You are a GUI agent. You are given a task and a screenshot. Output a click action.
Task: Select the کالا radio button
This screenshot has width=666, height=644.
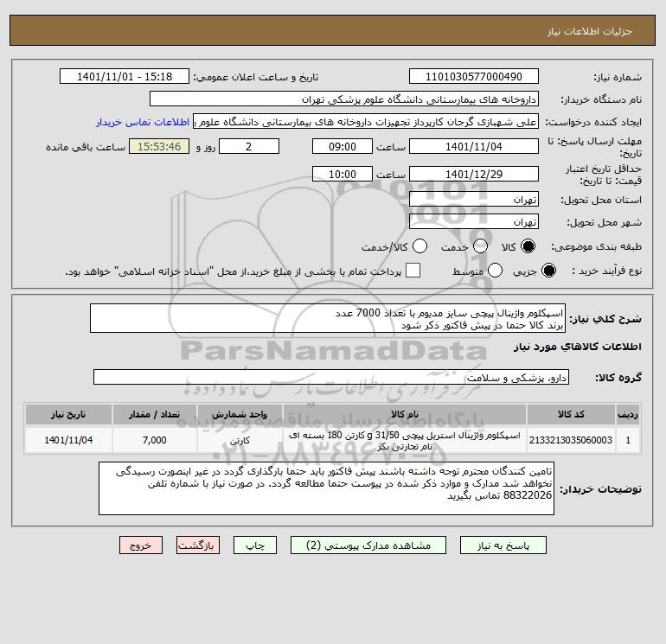click(x=528, y=246)
